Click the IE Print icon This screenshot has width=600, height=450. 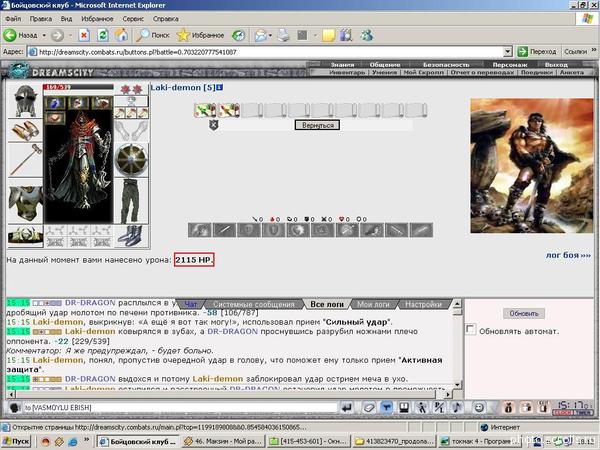tap(284, 35)
